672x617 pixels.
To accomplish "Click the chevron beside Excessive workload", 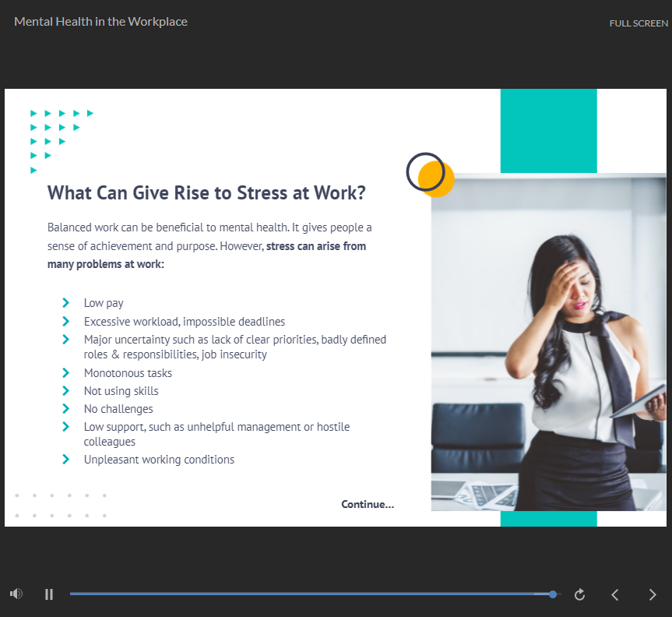I will click(66, 321).
